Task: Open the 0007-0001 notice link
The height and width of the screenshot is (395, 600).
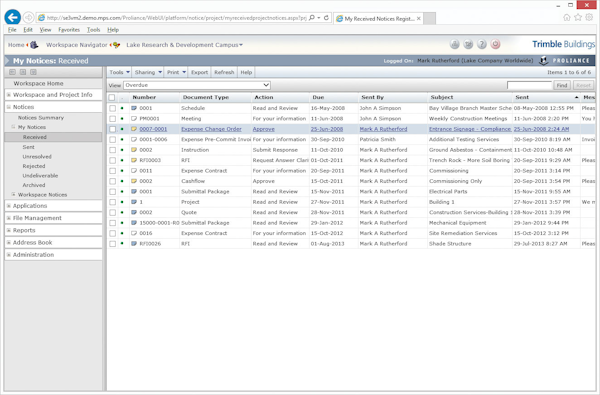Action: [x=153, y=129]
